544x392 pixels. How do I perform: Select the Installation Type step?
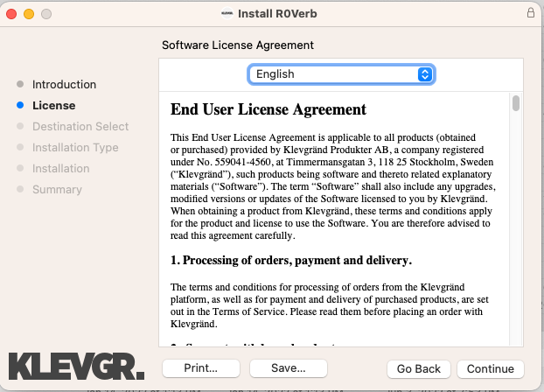(75, 148)
